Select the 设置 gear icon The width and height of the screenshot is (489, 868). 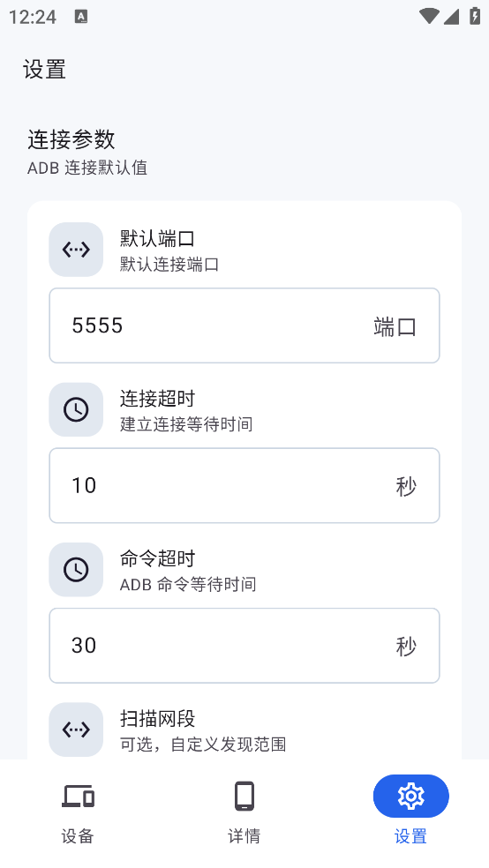411,796
